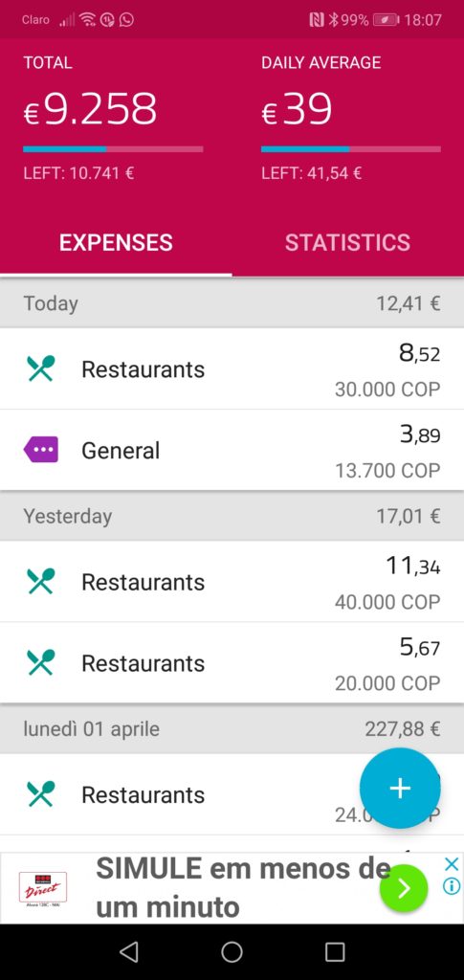The width and height of the screenshot is (464, 980).
Task: Select the EXPENSES tab
Action: [116, 242]
